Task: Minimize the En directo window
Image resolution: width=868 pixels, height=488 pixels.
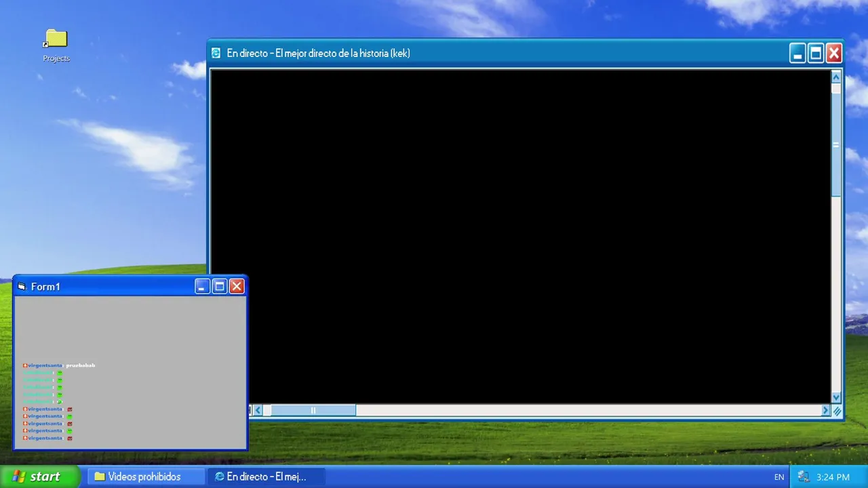Action: pos(798,54)
